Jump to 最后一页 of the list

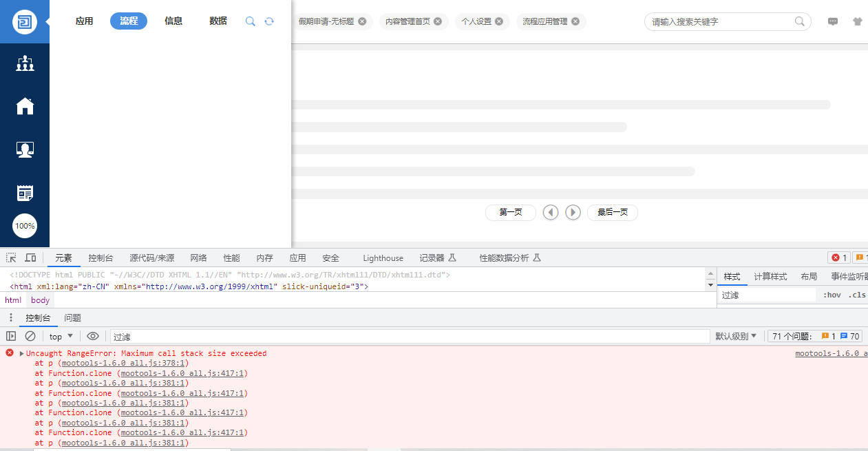point(613,212)
